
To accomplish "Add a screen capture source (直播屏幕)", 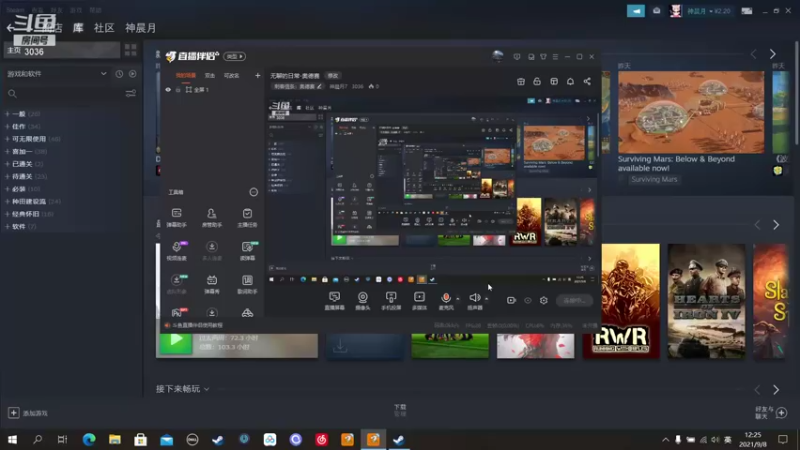I will point(334,301).
